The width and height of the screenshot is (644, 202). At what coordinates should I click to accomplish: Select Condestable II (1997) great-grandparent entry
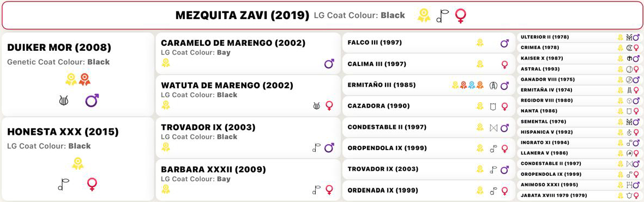(x=428, y=128)
